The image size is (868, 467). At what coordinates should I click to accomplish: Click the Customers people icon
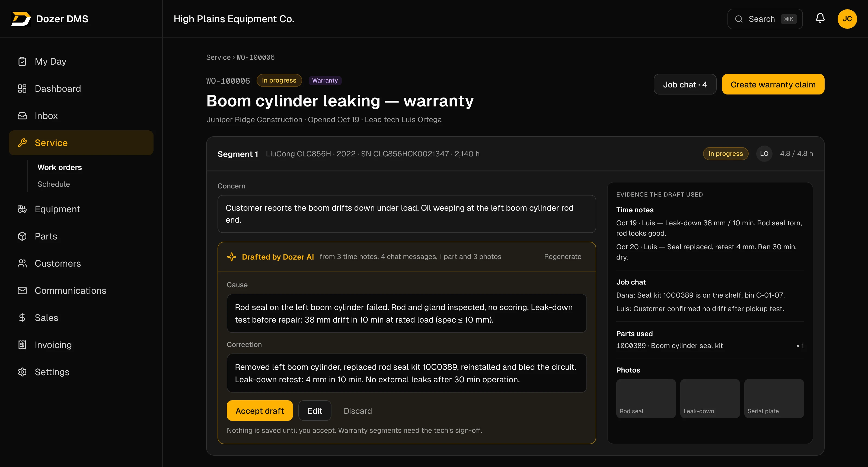(22, 263)
